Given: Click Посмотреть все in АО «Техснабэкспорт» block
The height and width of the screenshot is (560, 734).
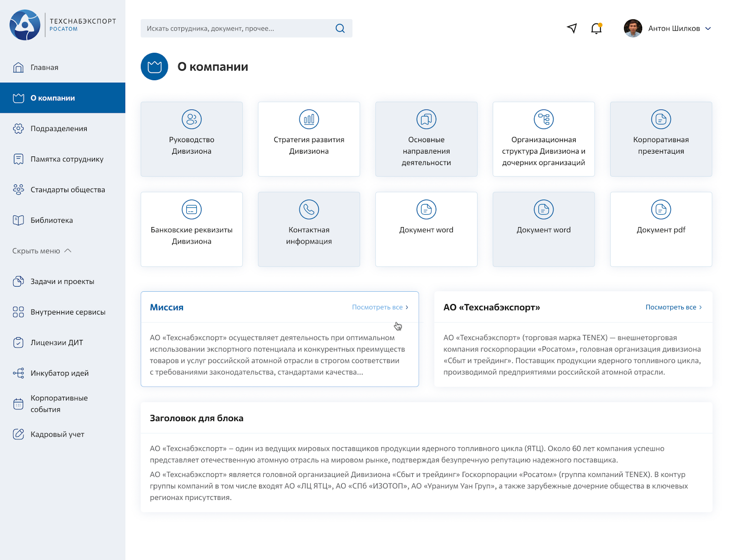Looking at the screenshot, I should click(673, 307).
